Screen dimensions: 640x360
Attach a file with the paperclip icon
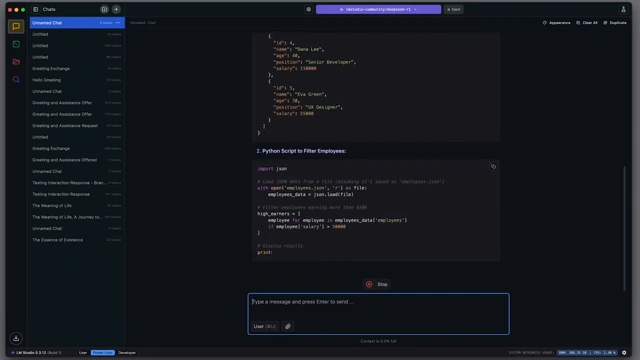tap(288, 326)
